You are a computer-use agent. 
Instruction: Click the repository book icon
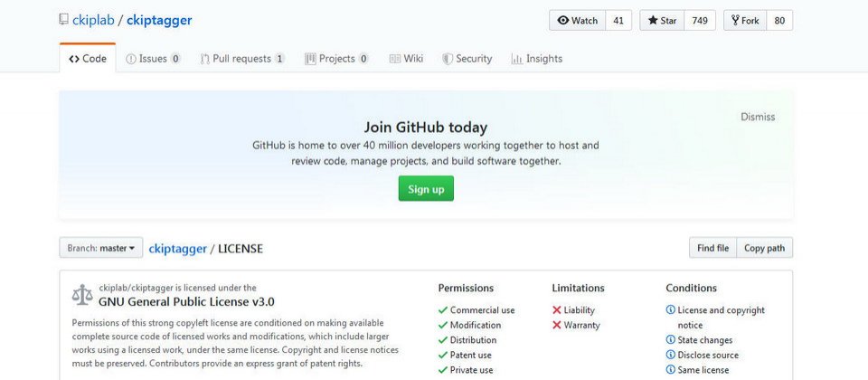63,20
